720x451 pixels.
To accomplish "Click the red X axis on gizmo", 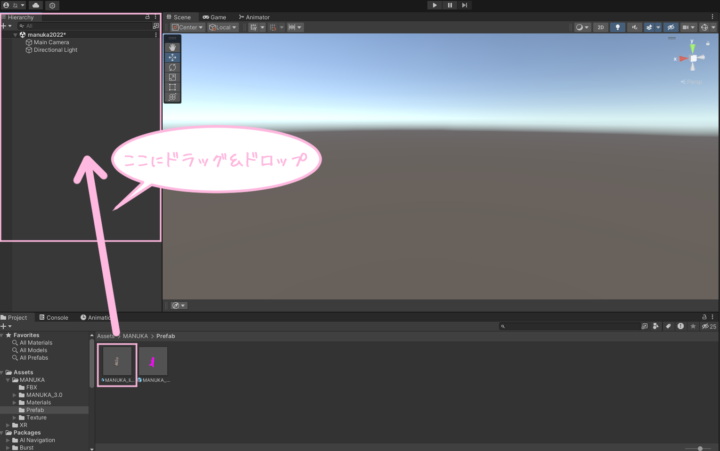I will [x=683, y=58].
